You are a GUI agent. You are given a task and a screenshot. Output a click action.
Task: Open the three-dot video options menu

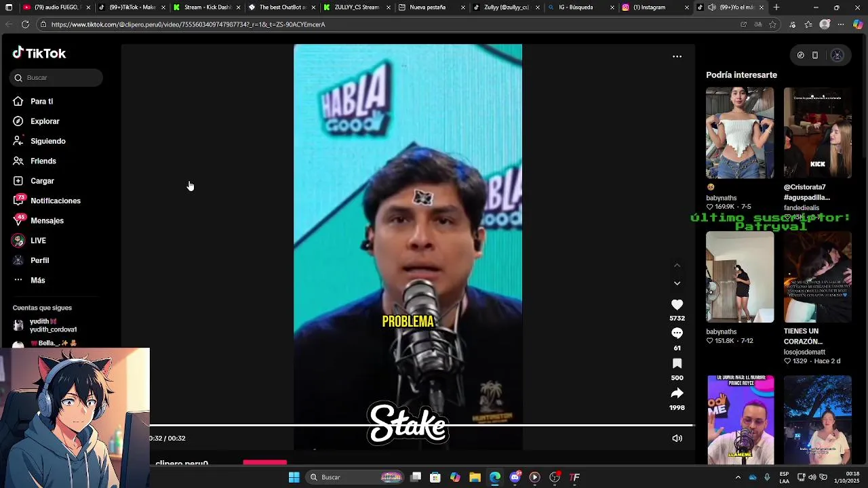point(677,56)
